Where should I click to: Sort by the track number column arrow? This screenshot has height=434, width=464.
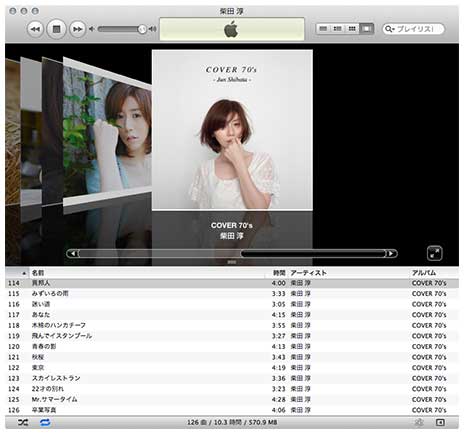point(24,273)
